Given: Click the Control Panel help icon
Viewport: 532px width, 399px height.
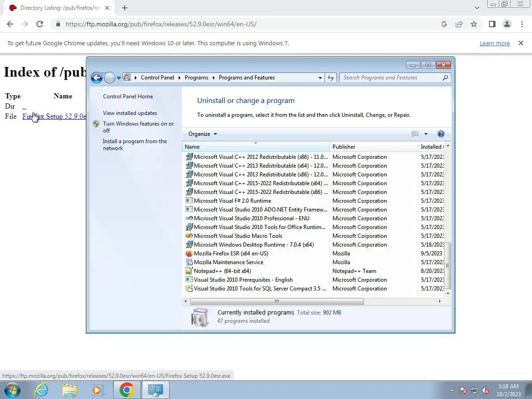Looking at the screenshot, I should 441,134.
